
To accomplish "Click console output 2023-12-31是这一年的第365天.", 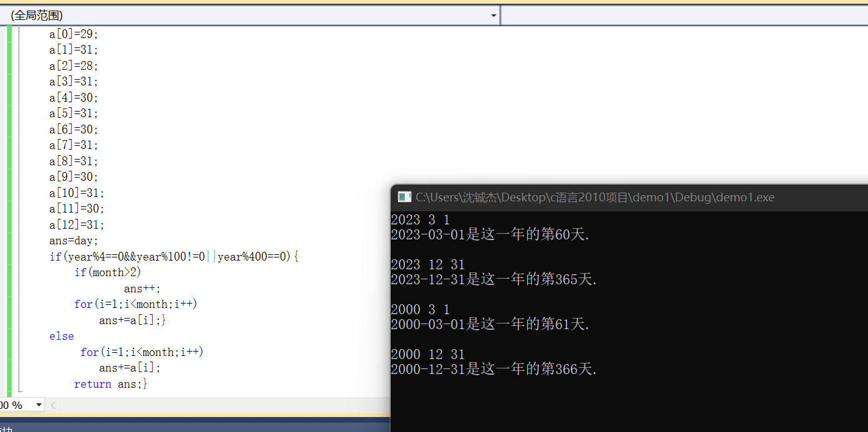I will tap(494, 280).
